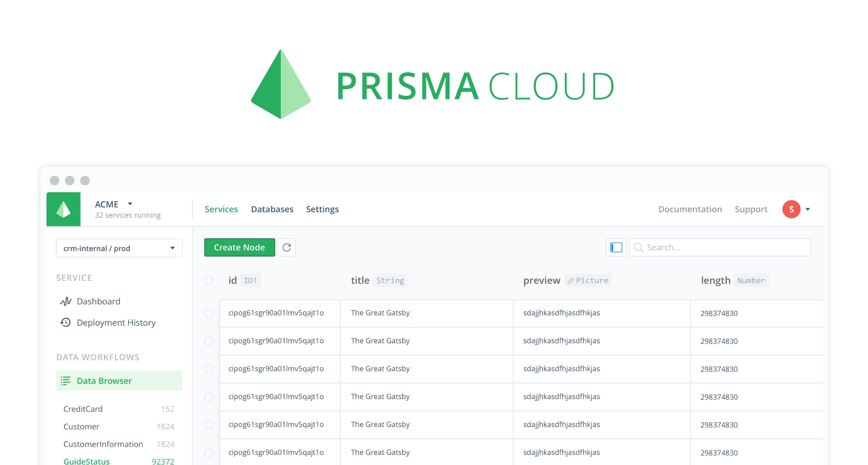Click the red S user avatar

point(791,209)
